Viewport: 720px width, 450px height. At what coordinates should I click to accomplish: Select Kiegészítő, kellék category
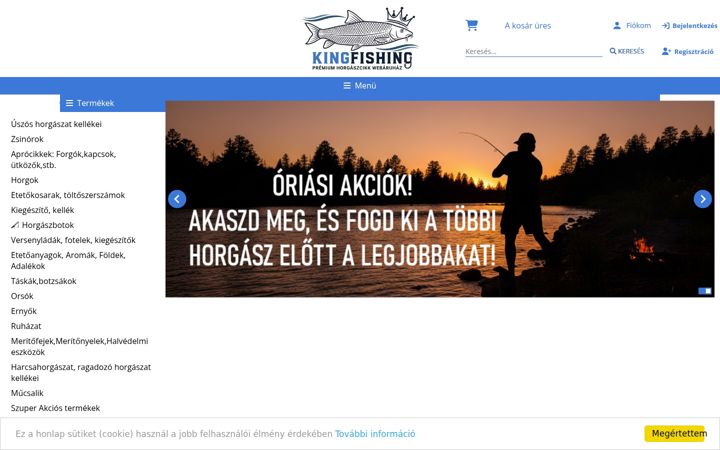tap(42, 210)
